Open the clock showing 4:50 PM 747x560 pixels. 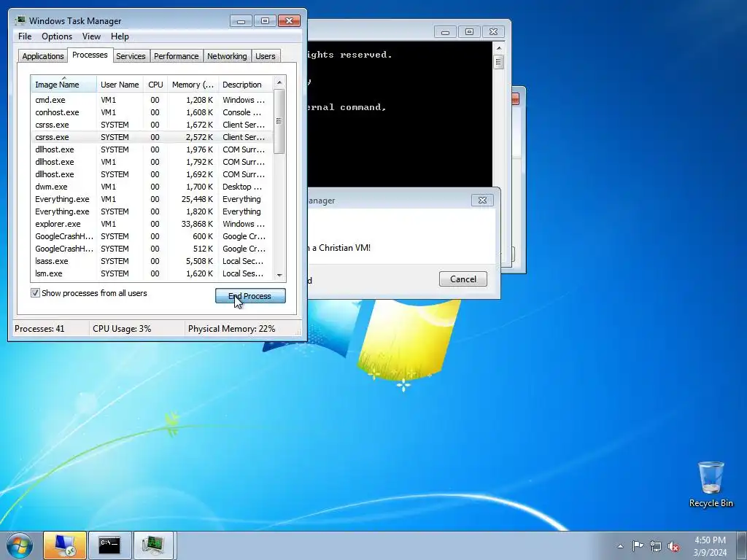pyautogui.click(x=710, y=546)
